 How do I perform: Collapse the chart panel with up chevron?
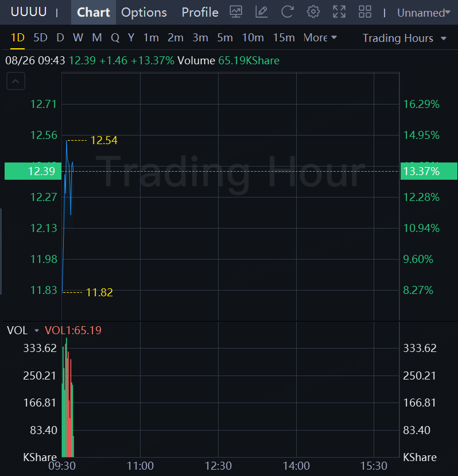(15, 81)
